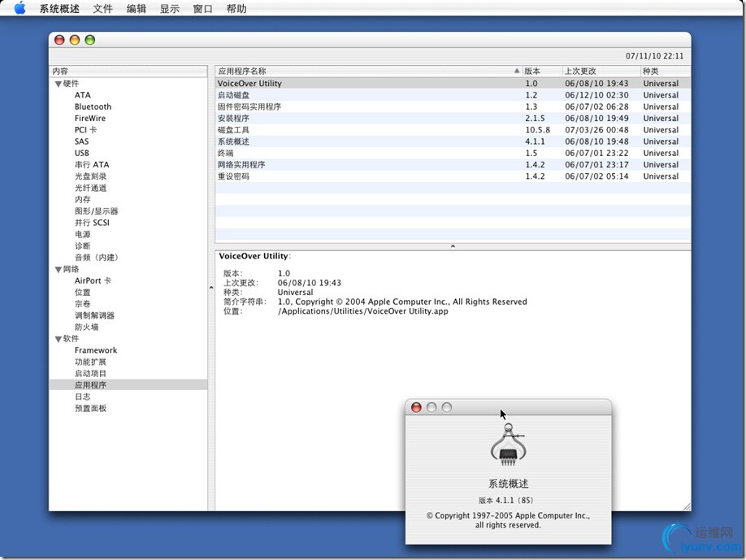The width and height of the screenshot is (746, 560).
Task: Close the About 系统概述 dialog
Action: click(x=416, y=407)
